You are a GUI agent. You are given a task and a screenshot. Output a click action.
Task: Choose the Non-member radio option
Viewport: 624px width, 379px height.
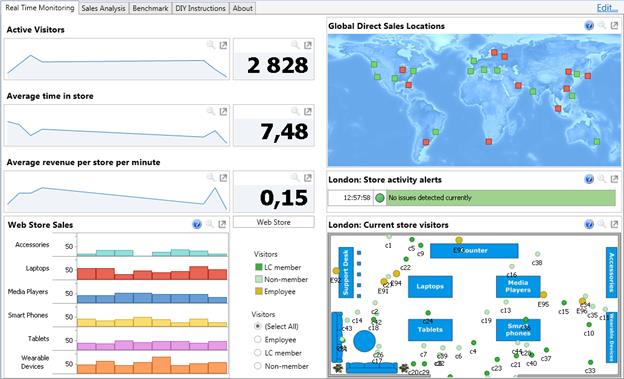coord(257,366)
